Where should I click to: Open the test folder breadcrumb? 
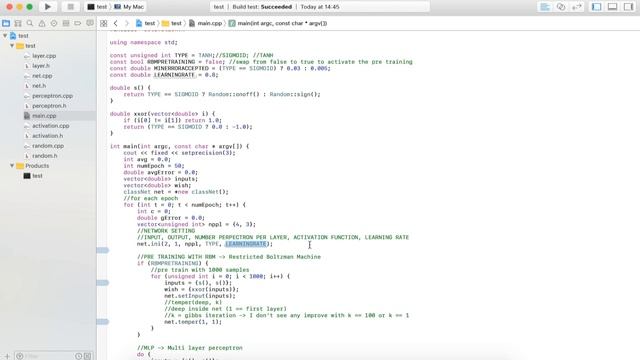(x=171, y=23)
